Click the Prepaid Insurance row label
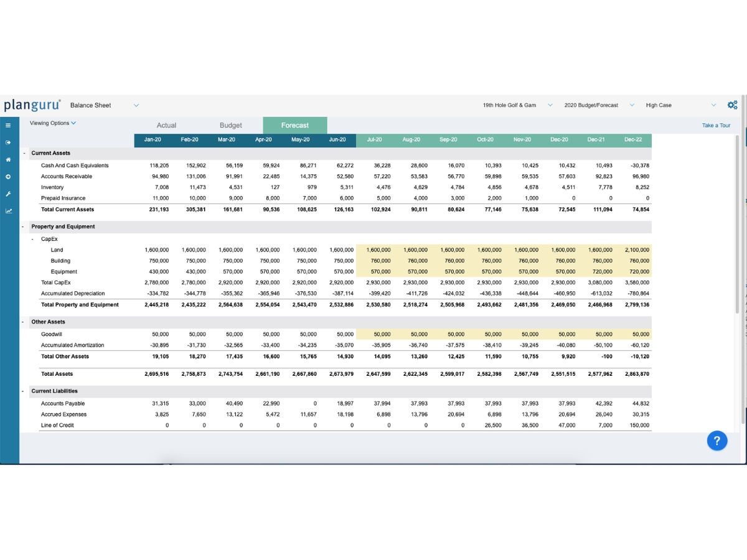 [63, 198]
